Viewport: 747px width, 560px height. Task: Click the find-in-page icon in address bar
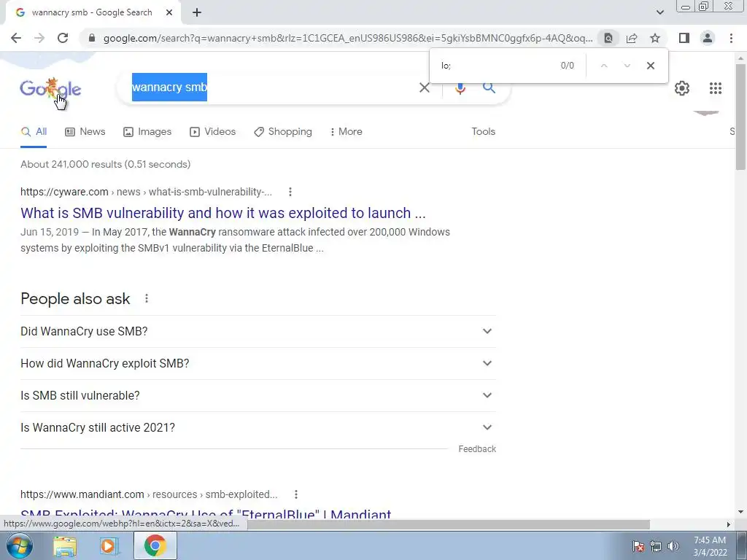click(608, 38)
